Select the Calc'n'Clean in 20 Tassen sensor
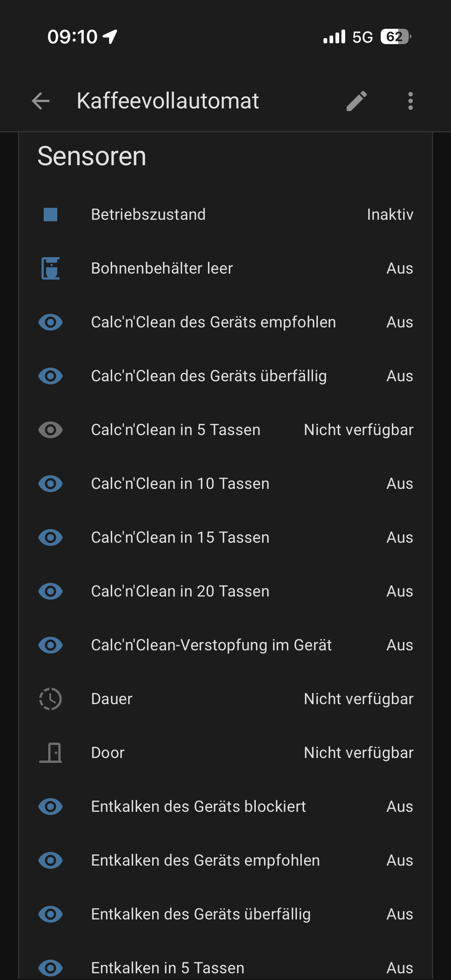Screen dimensions: 451x980 tap(225, 591)
